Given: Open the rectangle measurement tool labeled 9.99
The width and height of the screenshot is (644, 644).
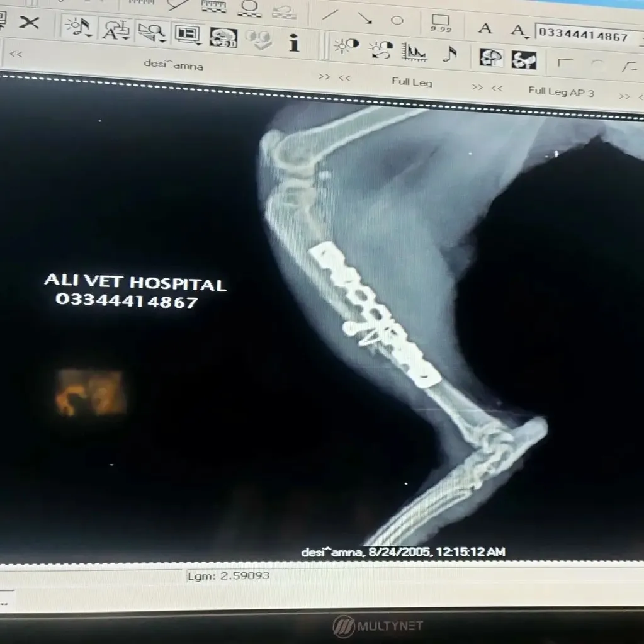Looking at the screenshot, I should click(440, 22).
